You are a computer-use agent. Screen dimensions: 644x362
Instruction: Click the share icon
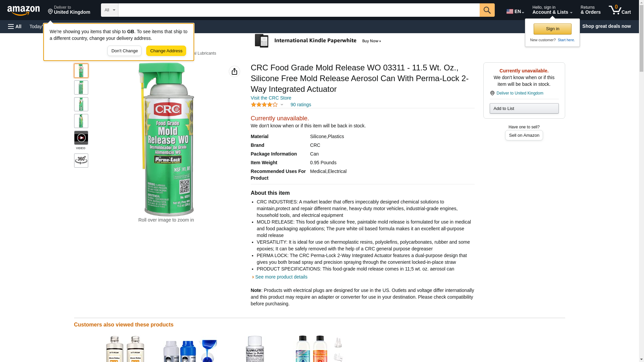pyautogui.click(x=234, y=71)
